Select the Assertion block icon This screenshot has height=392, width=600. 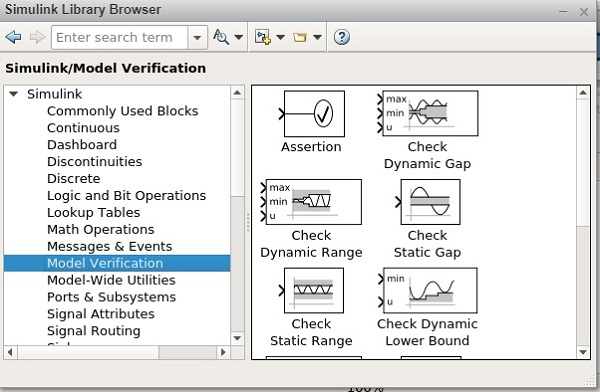pos(314,114)
